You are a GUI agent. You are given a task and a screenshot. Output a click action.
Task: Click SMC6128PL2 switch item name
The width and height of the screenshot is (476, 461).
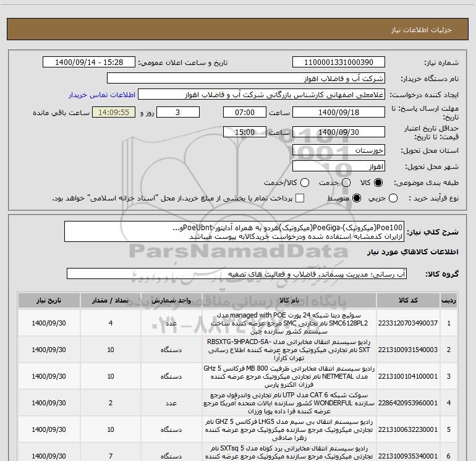[289, 323]
